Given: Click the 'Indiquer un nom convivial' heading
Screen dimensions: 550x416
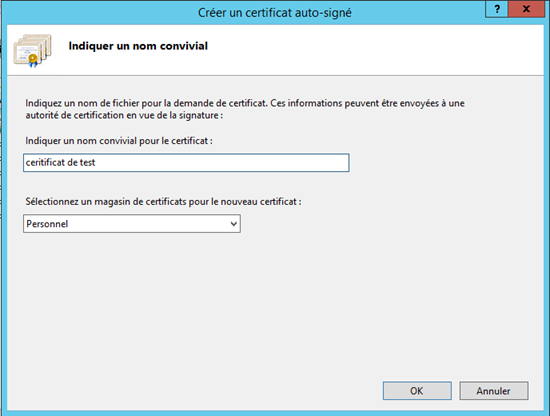Looking at the screenshot, I should tap(138, 46).
